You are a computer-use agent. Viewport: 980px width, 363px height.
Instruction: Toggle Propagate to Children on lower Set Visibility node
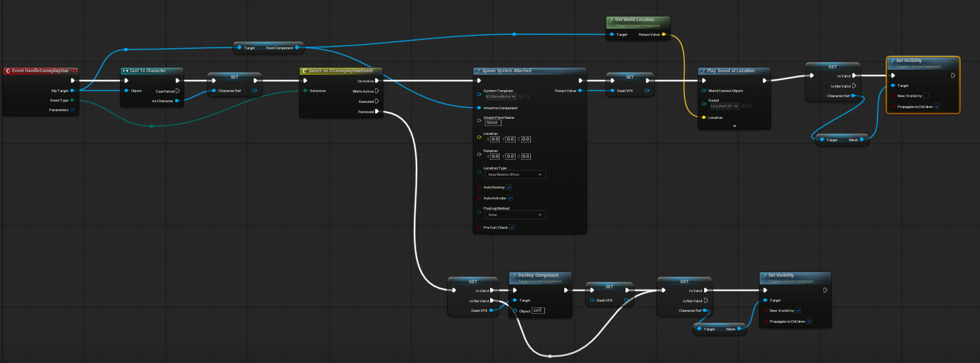tap(809, 321)
